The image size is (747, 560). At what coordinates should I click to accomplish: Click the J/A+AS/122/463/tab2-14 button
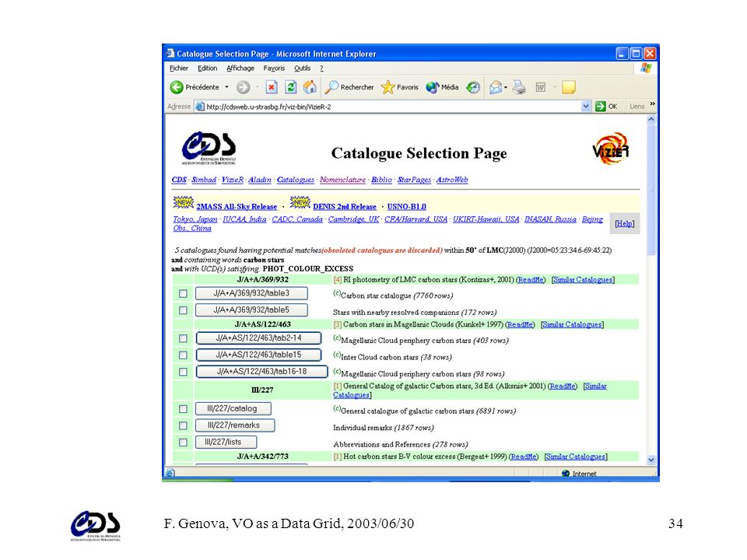click(258, 338)
